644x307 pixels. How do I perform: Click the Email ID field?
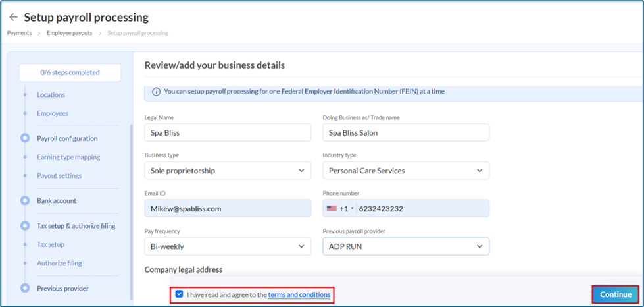[x=228, y=209]
